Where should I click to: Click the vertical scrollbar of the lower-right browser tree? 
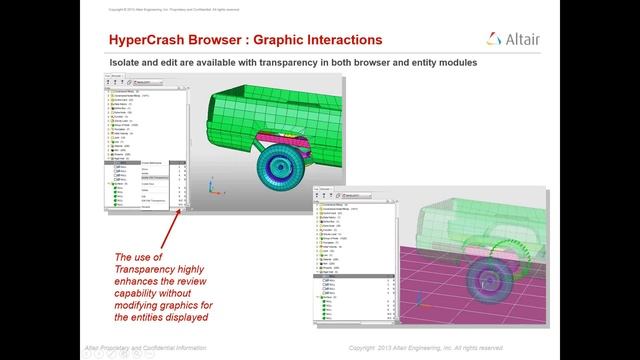coord(396,261)
